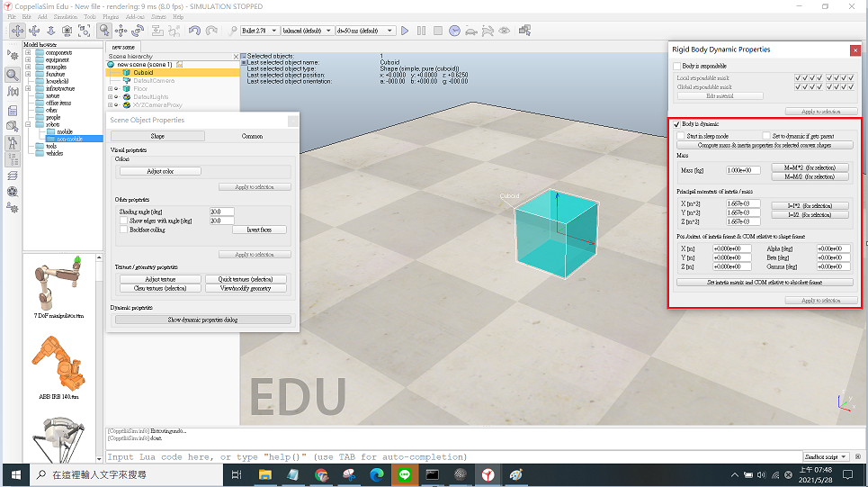Click the redo arrow in toolbar

[x=211, y=31]
